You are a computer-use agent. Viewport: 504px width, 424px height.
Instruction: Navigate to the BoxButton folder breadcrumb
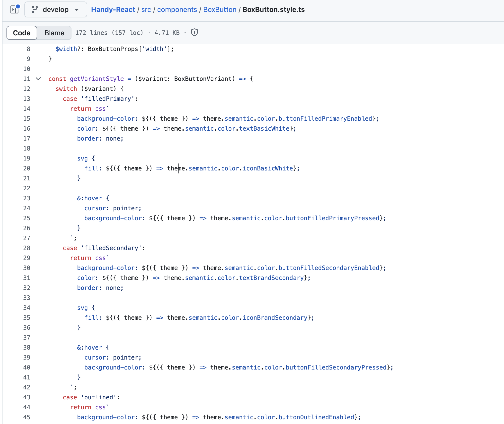[x=220, y=9]
